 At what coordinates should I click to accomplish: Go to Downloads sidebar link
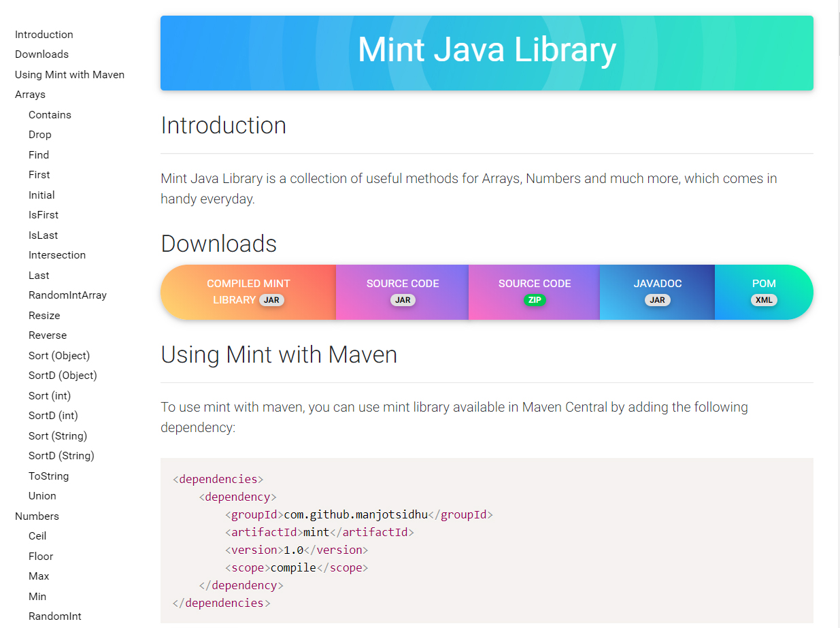tap(41, 54)
